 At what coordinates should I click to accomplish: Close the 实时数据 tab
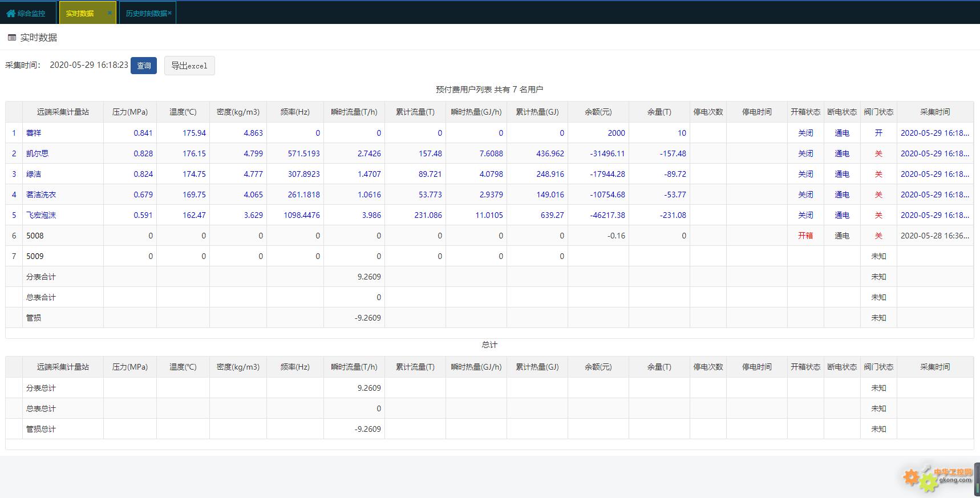[110, 13]
